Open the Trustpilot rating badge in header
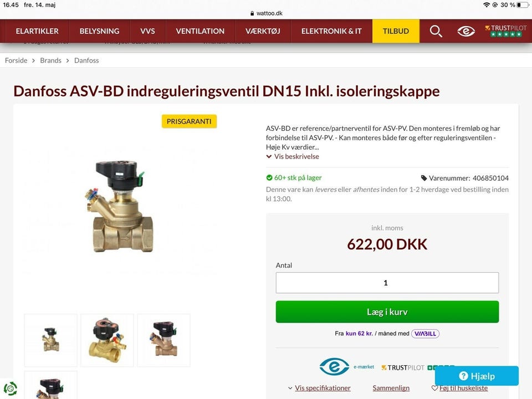Viewport: 532px width, 399px height. (505, 31)
